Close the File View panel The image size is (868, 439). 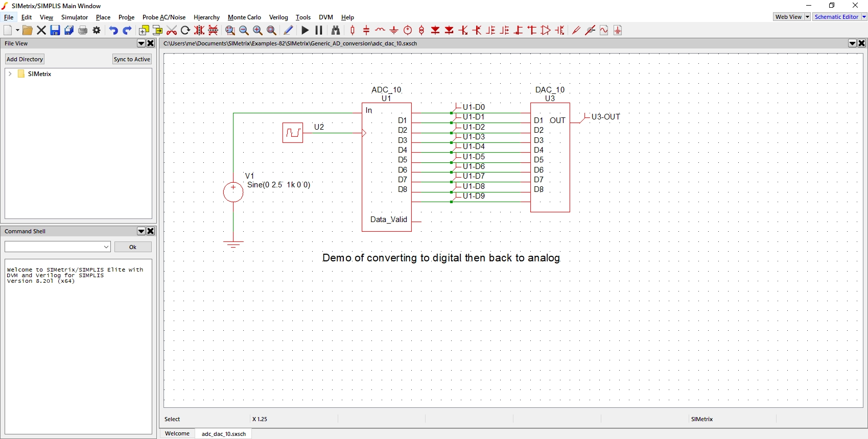151,43
